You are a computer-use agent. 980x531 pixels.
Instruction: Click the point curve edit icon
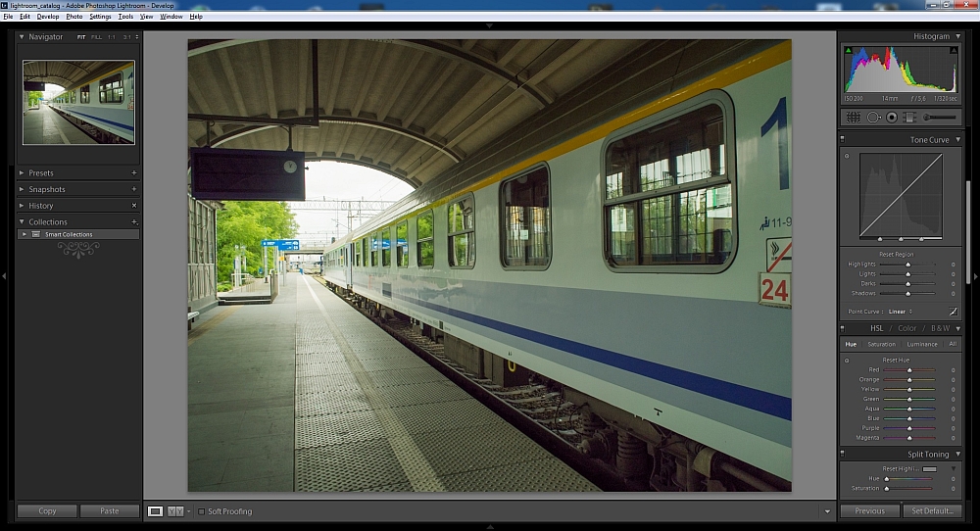tap(953, 312)
